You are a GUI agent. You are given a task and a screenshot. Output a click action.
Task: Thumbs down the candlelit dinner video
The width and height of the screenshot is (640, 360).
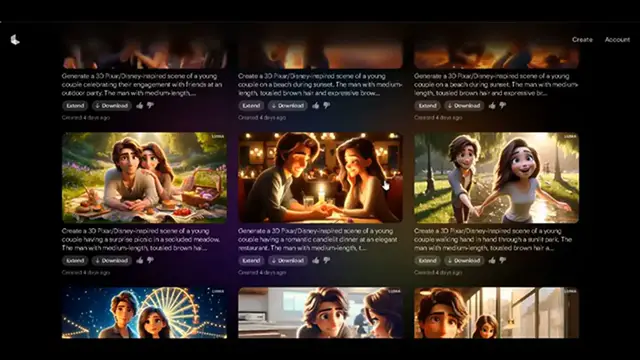coord(327,260)
